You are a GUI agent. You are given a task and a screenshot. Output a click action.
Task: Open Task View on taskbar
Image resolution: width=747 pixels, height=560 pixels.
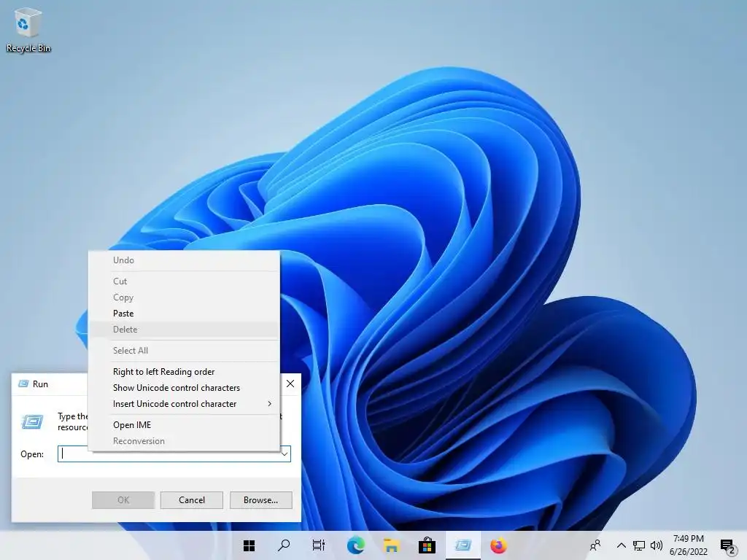[319, 545]
